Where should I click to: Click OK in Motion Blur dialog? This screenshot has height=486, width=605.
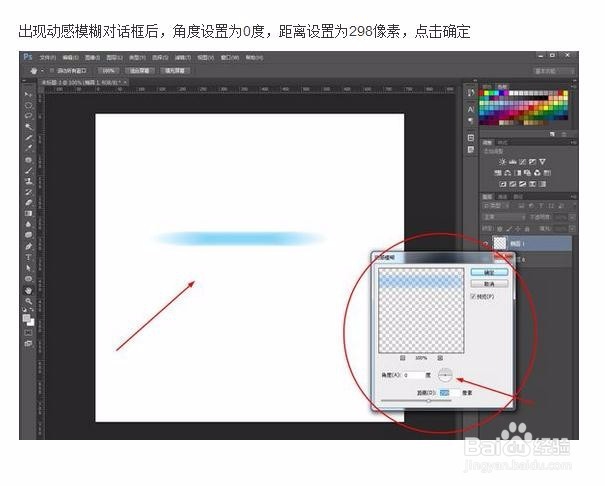pyautogui.click(x=489, y=272)
